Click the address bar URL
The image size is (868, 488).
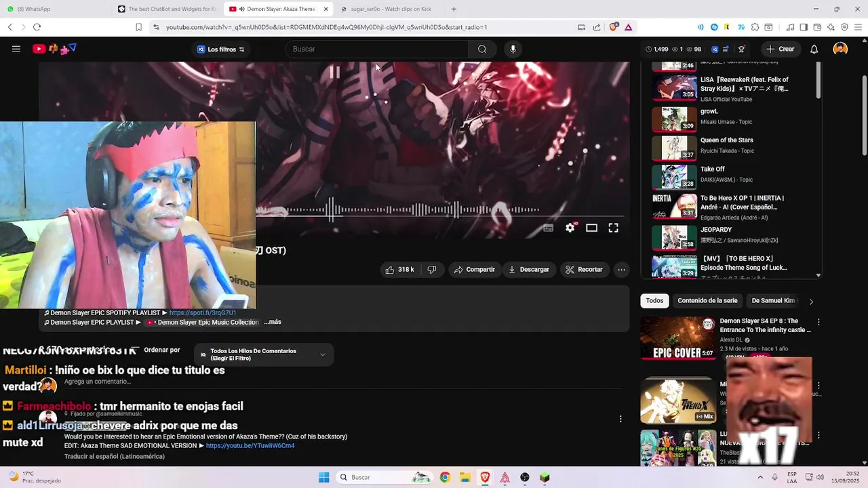[326, 27]
